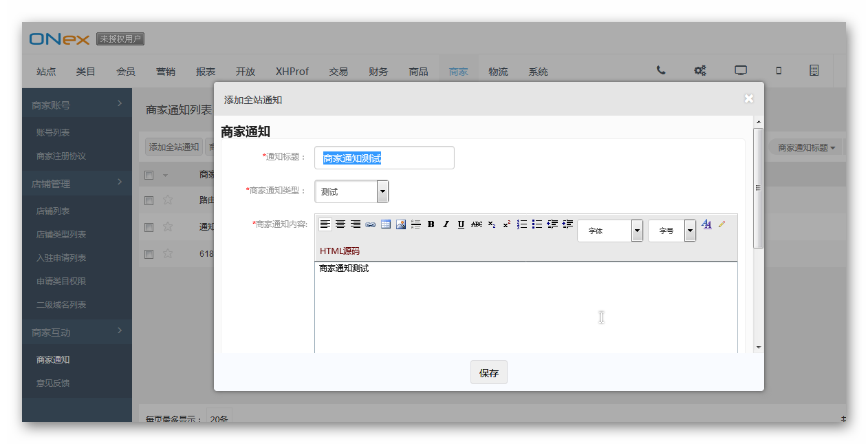Insert a numbered list
868x444 pixels.
tap(522, 224)
